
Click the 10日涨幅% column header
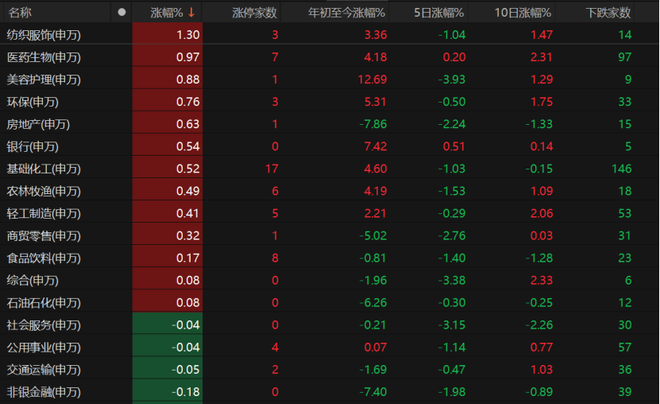pyautogui.click(x=525, y=12)
